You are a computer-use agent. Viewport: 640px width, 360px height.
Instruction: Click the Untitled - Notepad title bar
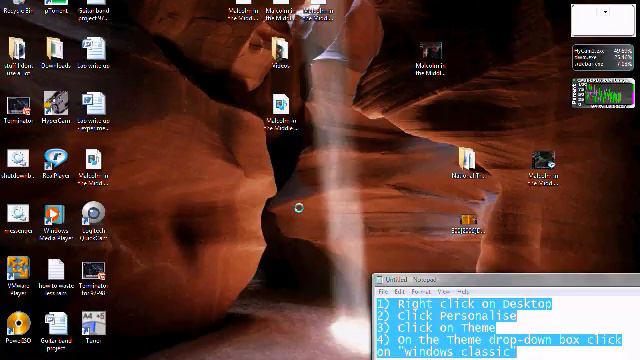(x=506, y=280)
